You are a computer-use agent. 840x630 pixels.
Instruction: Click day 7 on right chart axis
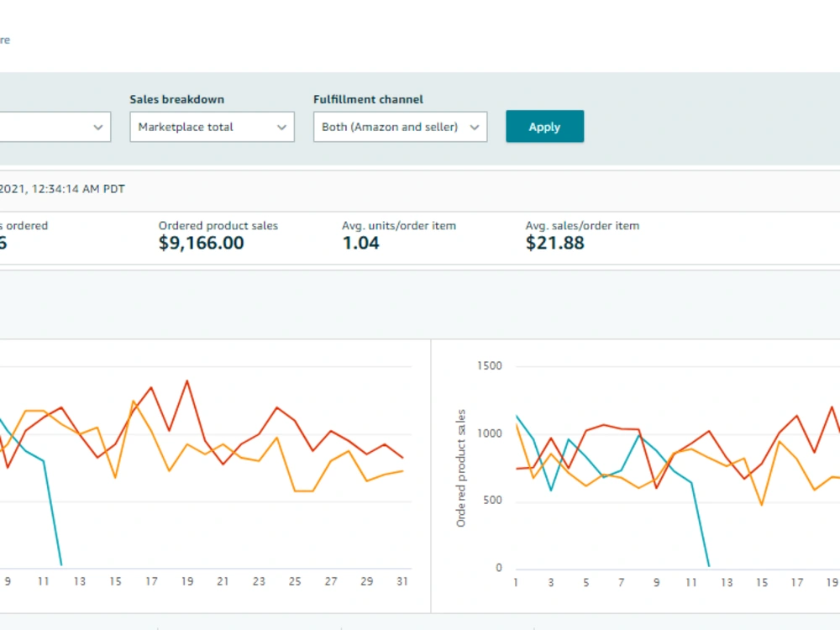621,582
